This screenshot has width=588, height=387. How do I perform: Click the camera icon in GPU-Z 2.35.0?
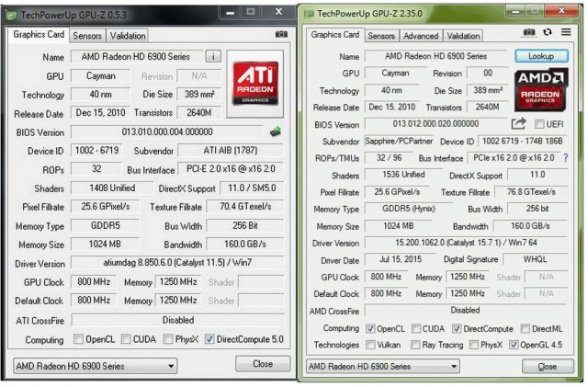[529, 32]
